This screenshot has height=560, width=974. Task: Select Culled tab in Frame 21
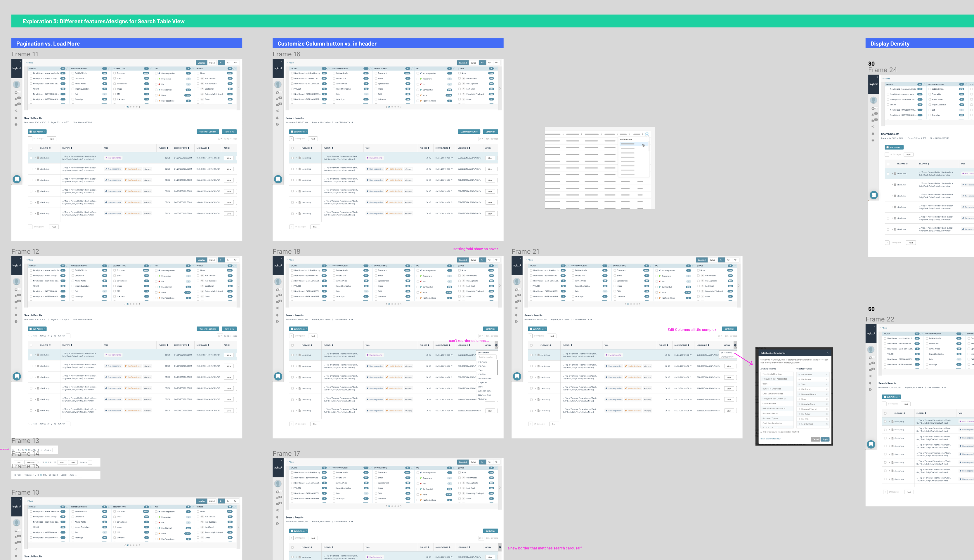pos(712,260)
